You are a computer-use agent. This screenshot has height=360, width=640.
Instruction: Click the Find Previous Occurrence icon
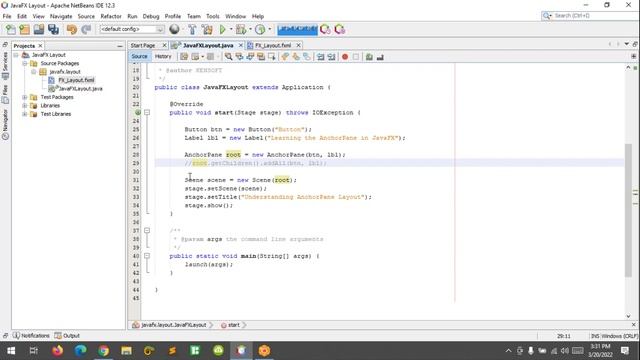[239, 57]
